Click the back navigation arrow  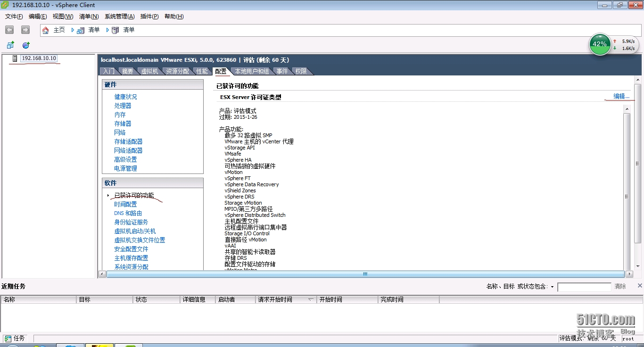pos(9,30)
